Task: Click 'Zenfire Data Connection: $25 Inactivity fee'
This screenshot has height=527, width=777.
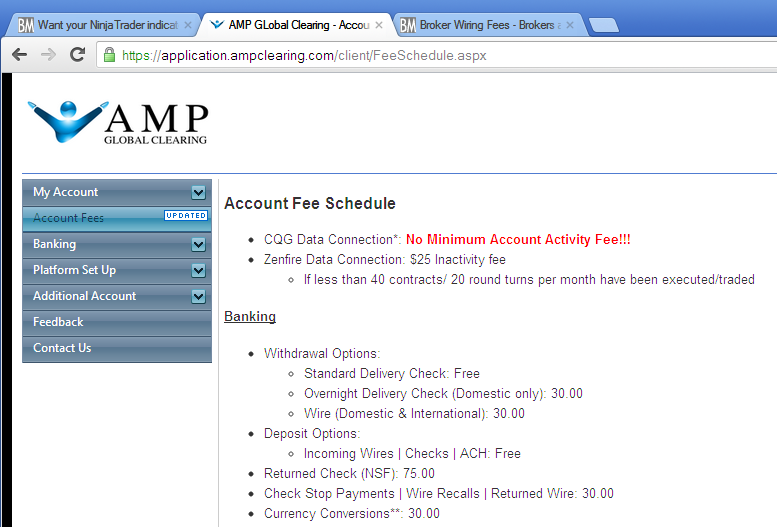Action: tap(385, 260)
